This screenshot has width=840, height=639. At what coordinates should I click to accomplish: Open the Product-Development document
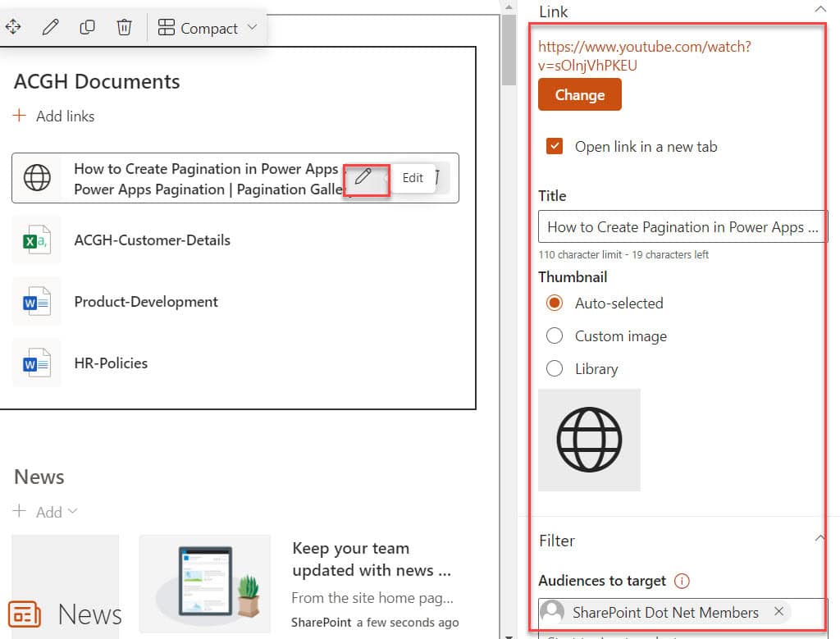146,302
